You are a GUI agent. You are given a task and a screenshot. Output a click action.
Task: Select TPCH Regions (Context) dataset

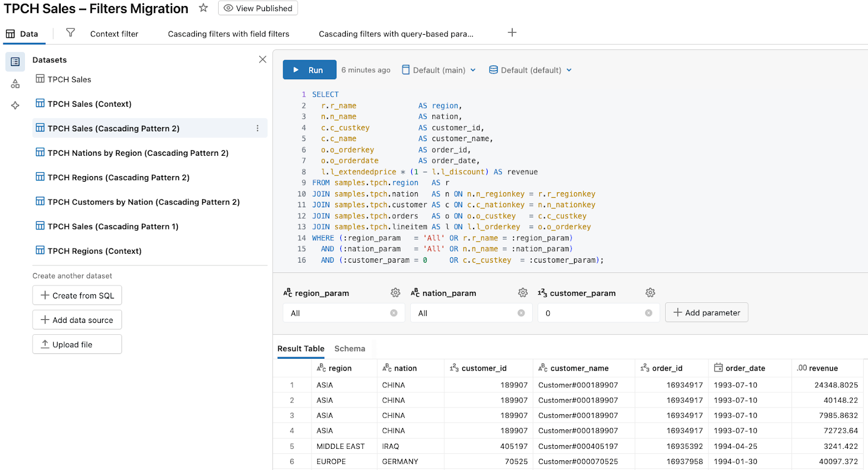(x=150, y=251)
